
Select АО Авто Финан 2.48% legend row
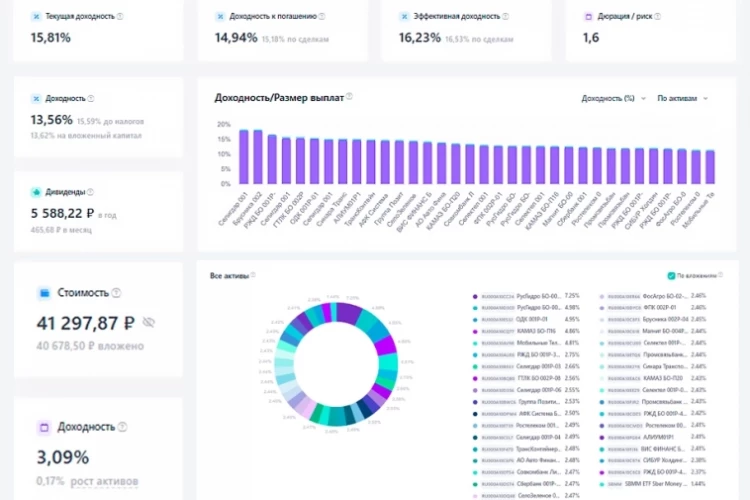pos(526,461)
